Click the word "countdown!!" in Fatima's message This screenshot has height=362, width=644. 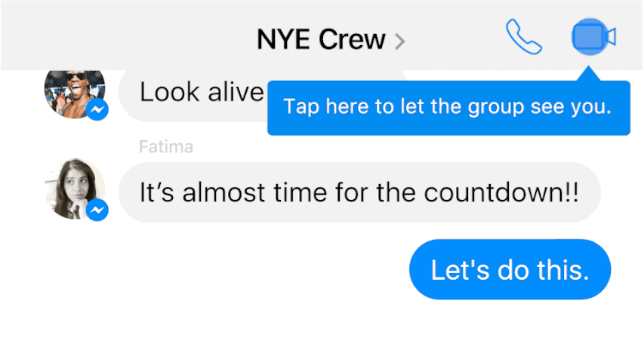click(501, 192)
